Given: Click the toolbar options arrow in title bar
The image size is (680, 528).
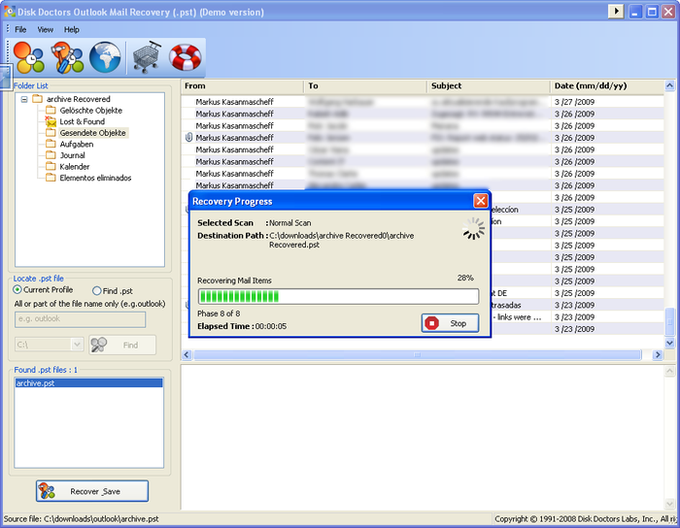Looking at the screenshot, I should 616,11.
